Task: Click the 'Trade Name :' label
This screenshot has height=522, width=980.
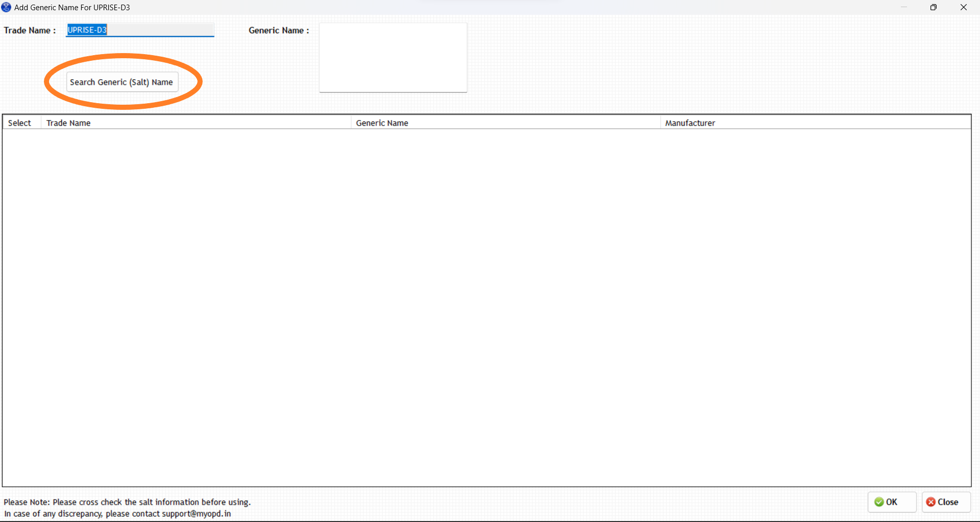Action: [30, 31]
